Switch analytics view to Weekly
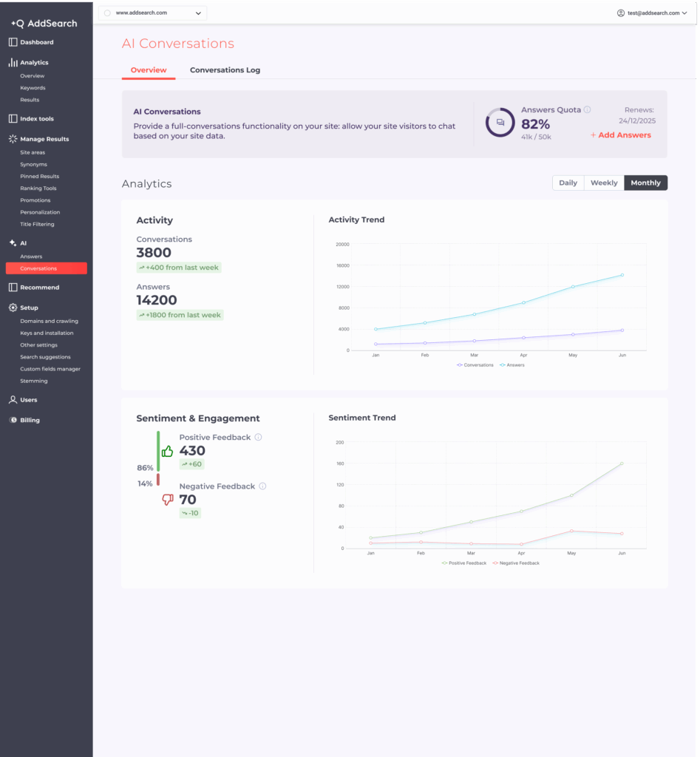The width and height of the screenshot is (700, 757). pyautogui.click(x=604, y=183)
